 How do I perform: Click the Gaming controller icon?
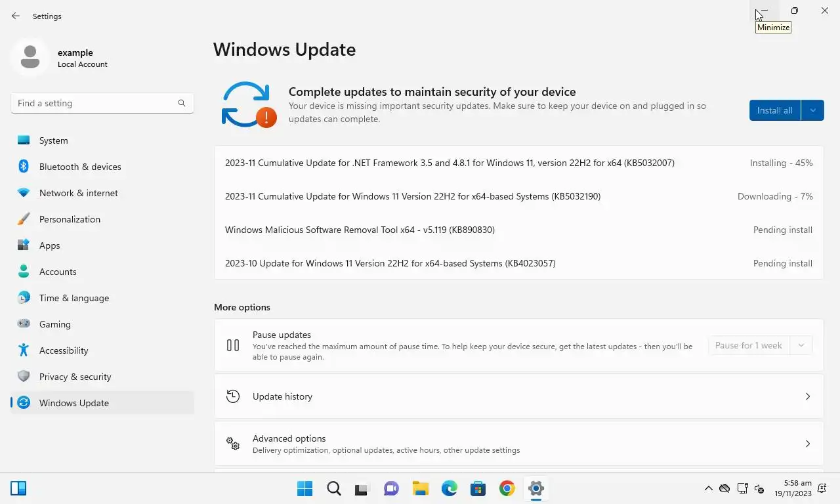pyautogui.click(x=24, y=324)
